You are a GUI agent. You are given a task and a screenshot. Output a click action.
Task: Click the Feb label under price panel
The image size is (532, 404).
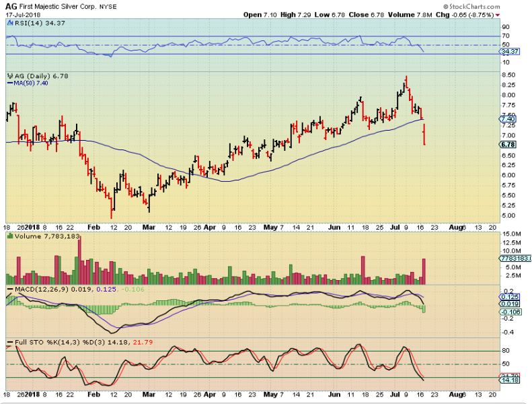click(93, 228)
